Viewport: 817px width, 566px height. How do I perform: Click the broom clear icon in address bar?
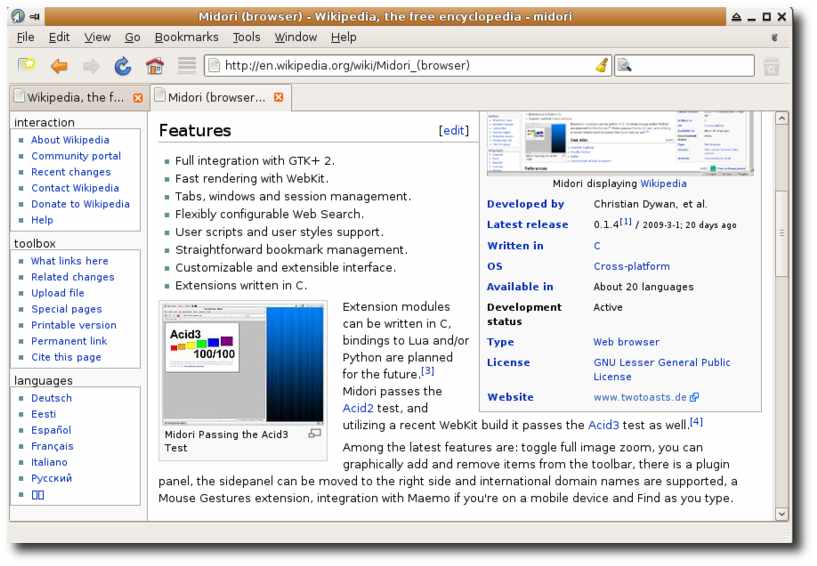[x=602, y=66]
